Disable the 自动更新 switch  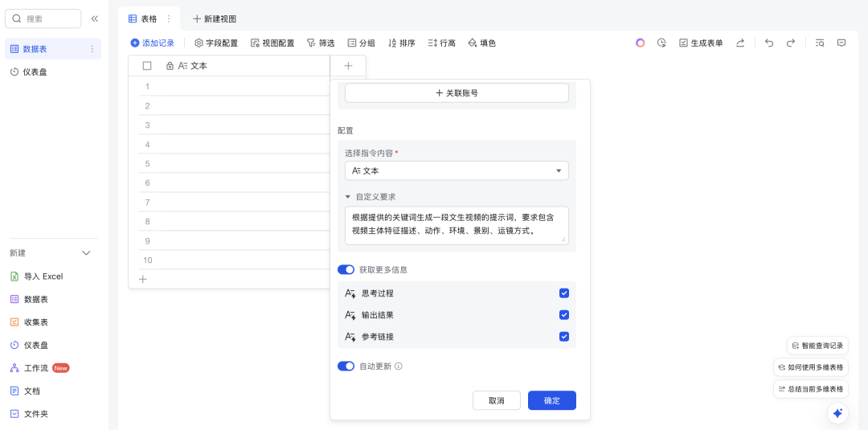pos(346,366)
